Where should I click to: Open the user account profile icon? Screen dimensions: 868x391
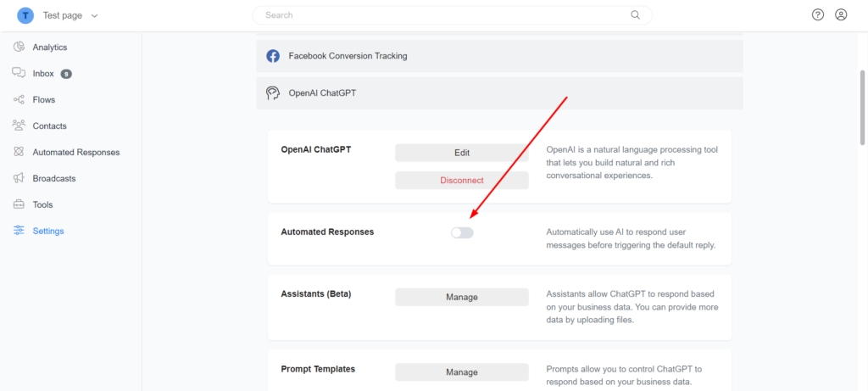click(x=841, y=14)
